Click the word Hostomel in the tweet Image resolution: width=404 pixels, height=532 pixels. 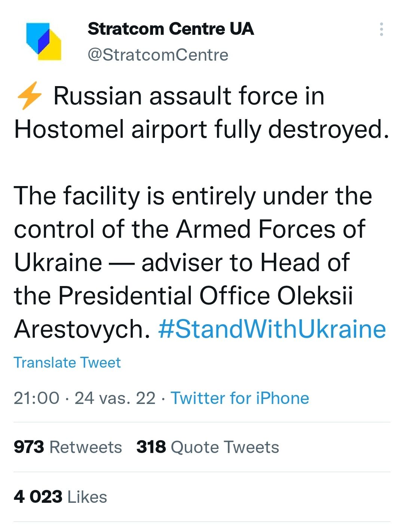[69, 130]
